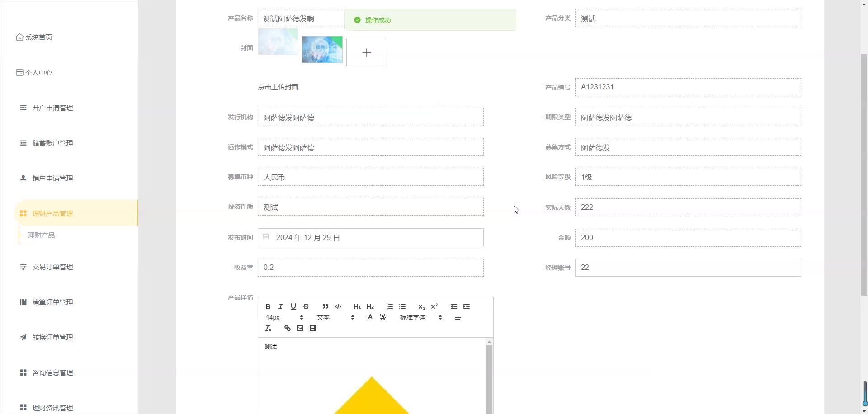Focus the 产品分类 input field
Screen dimensions: 868x414
click(688, 19)
